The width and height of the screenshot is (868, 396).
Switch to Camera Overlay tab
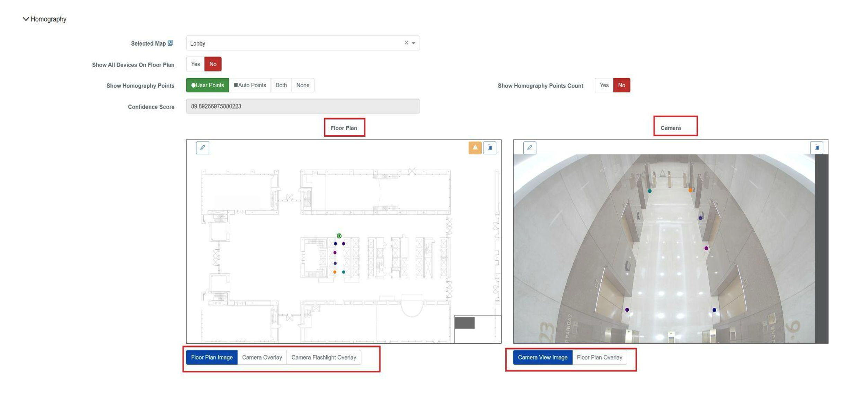point(262,357)
